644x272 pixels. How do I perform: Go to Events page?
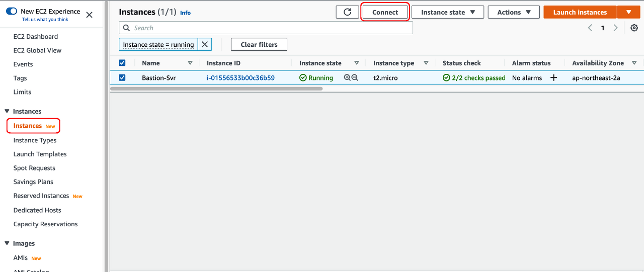(x=23, y=64)
